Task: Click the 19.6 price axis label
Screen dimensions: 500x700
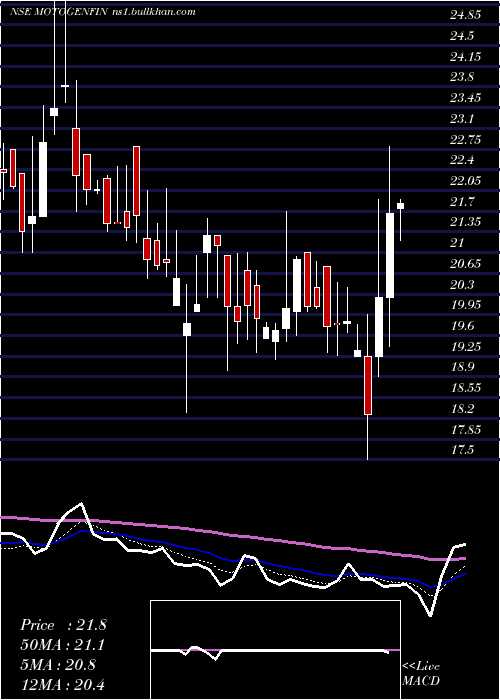Action: coord(462,326)
